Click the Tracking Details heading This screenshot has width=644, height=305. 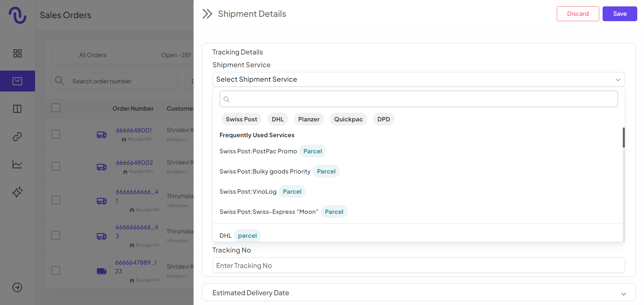237,52
